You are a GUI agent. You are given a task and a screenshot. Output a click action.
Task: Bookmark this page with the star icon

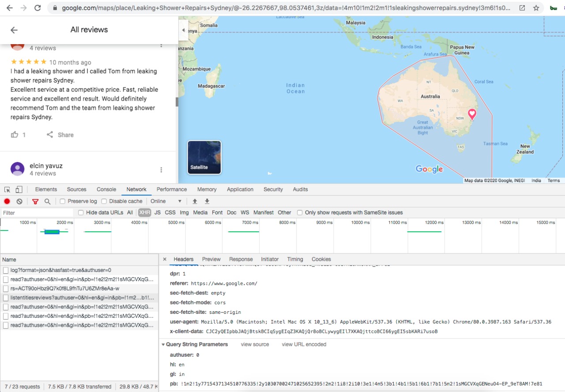pyautogui.click(x=536, y=8)
